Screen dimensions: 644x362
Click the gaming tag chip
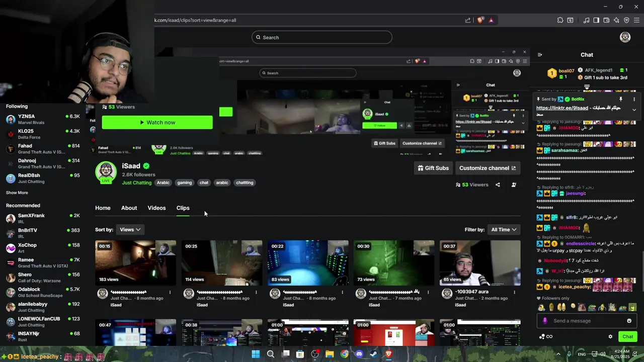click(x=185, y=183)
